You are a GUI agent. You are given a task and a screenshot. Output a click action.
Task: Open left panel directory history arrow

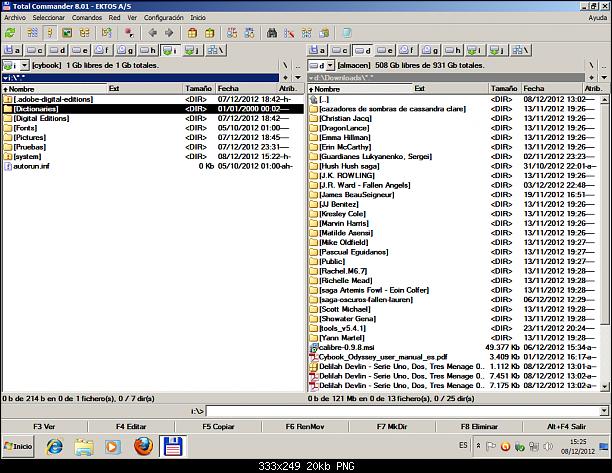point(298,77)
